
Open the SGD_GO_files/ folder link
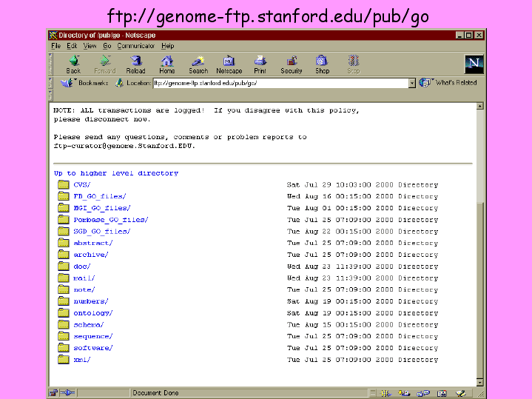(x=101, y=232)
